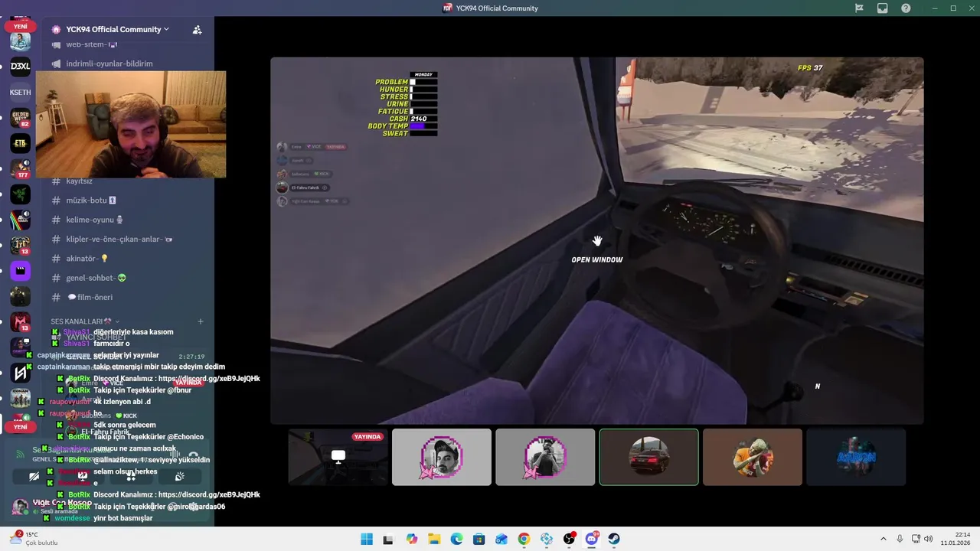The height and width of the screenshot is (551, 980).
Task: Click the YENİ unread indicator at the top of the server list
Action: pos(21,26)
